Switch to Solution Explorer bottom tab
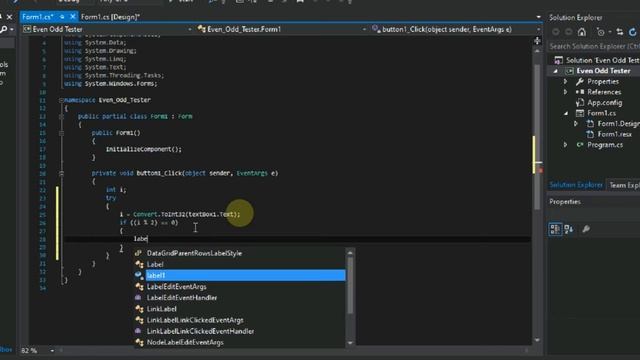Viewport: 640px width, 360px height. [x=576, y=185]
